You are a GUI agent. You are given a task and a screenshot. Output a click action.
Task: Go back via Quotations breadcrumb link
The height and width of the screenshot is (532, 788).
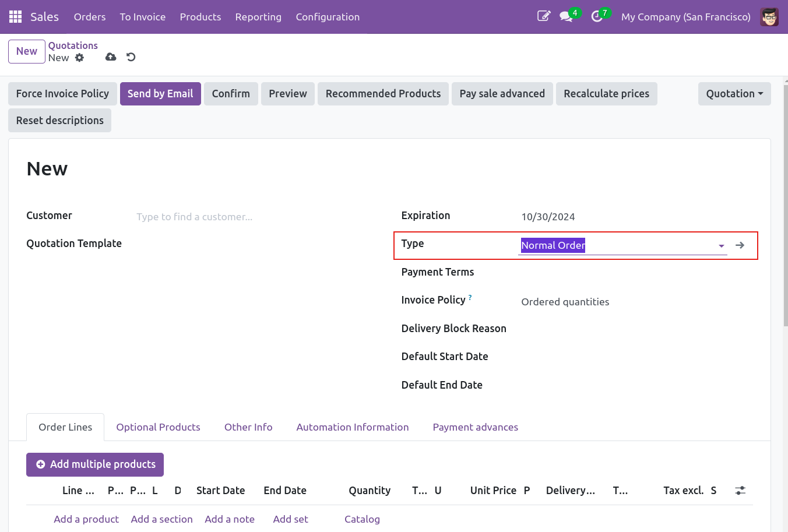pyautogui.click(x=73, y=45)
